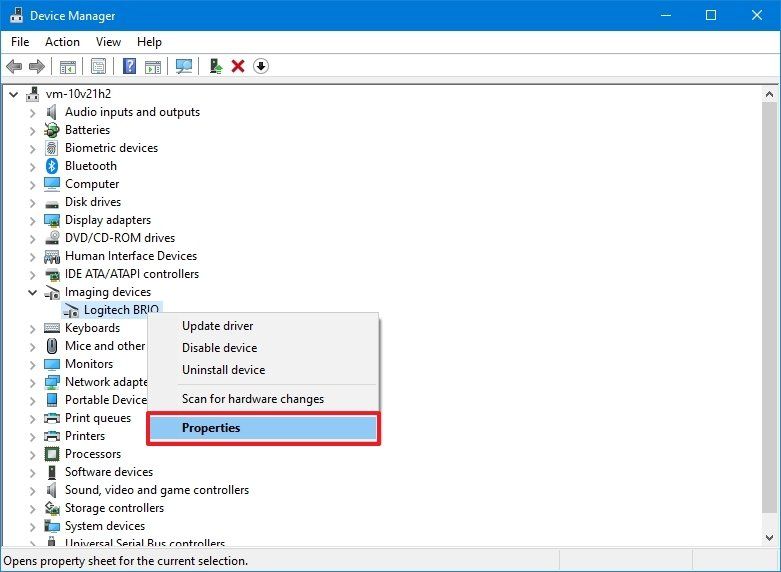Expand the Software devices node

[32, 472]
